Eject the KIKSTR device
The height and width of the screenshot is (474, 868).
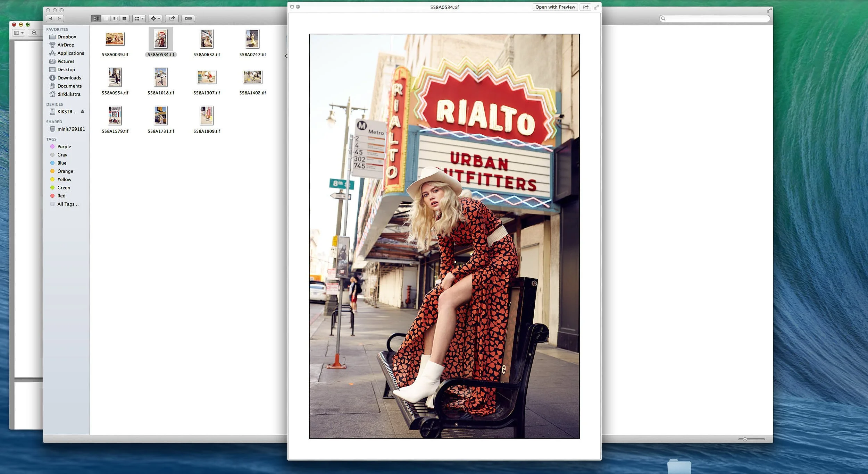[83, 111]
